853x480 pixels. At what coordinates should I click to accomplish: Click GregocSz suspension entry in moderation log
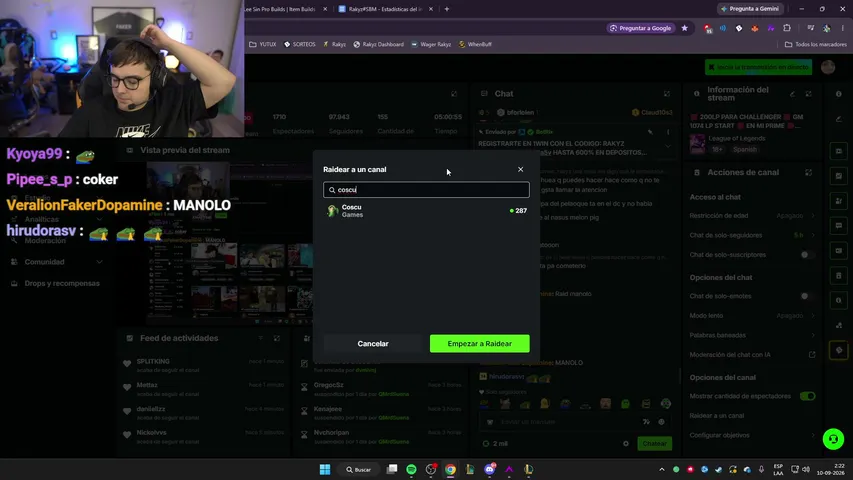[381, 389]
